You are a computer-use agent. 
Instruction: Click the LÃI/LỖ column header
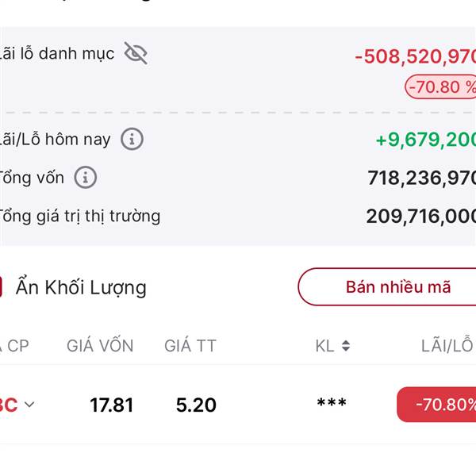pos(447,345)
